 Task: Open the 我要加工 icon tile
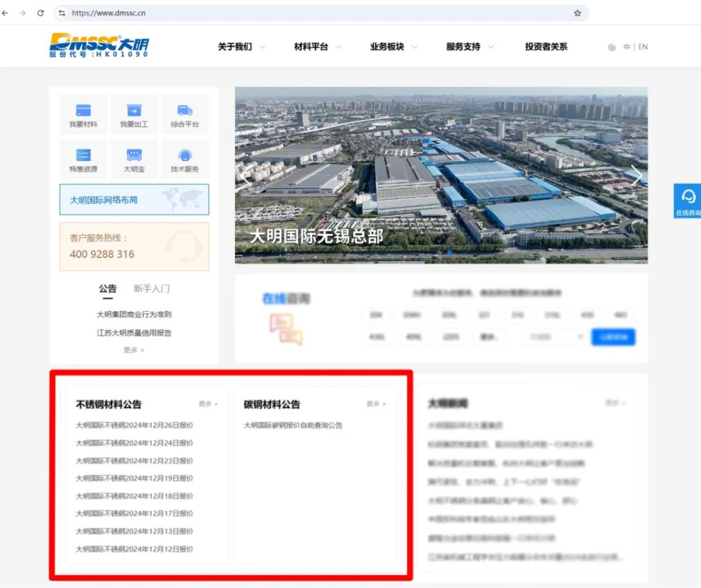pyautogui.click(x=134, y=114)
